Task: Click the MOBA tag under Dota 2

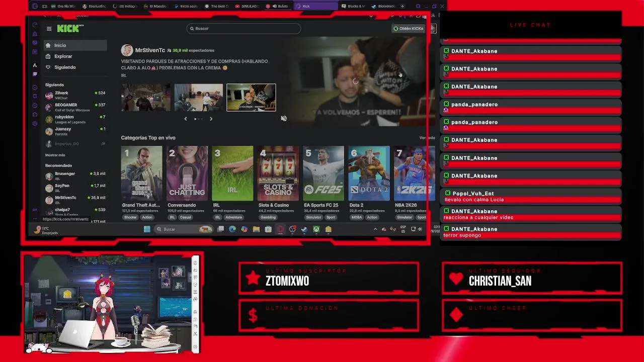Action: (x=357, y=217)
